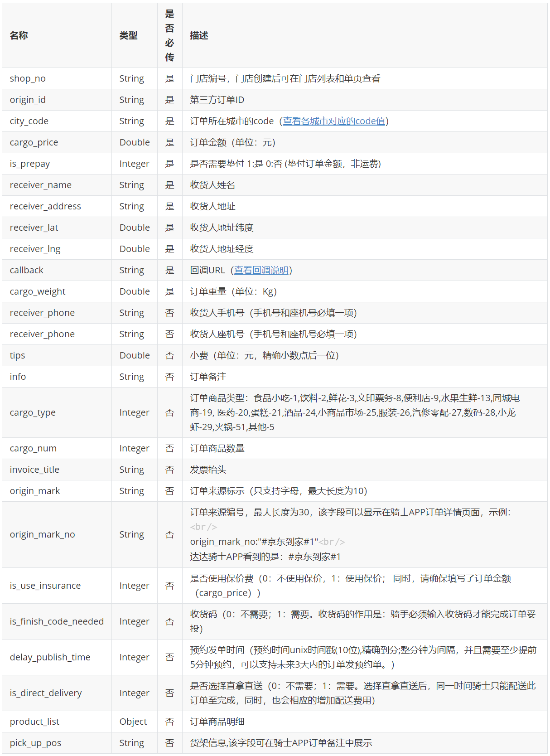The width and height of the screenshot is (550, 756).
Task: Click the description 收货人地址经度
Action: click(222, 249)
